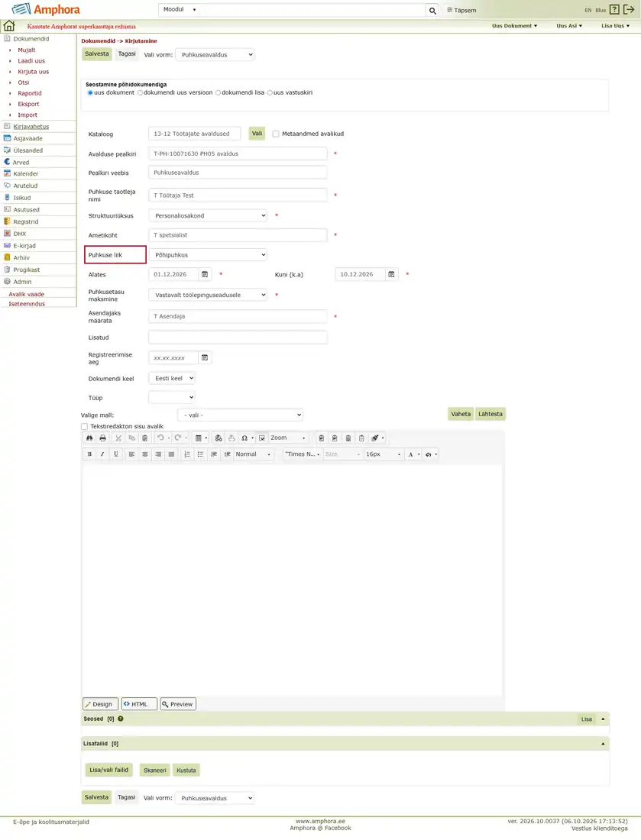The image size is (641, 840).
Task: Toggle underline formatting in the editor
Action: click(116, 454)
